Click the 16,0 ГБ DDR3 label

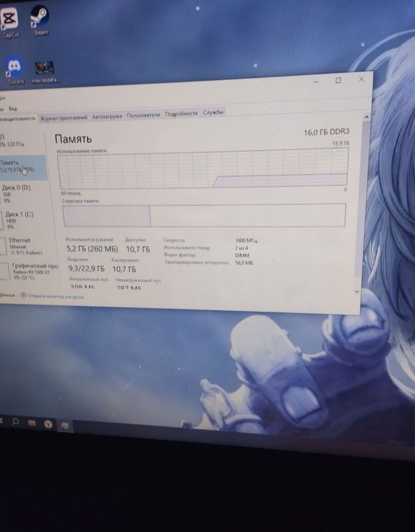pos(327,132)
